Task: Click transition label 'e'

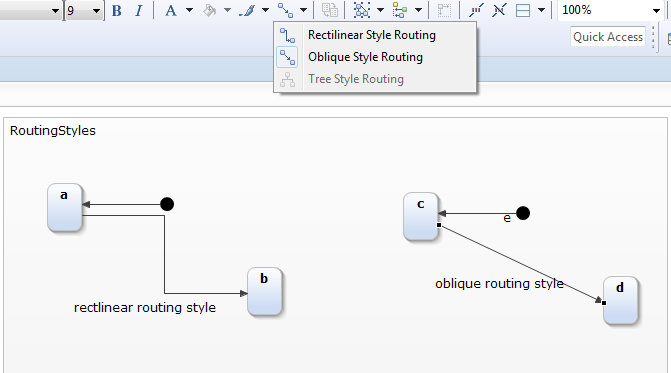Action: click(507, 219)
